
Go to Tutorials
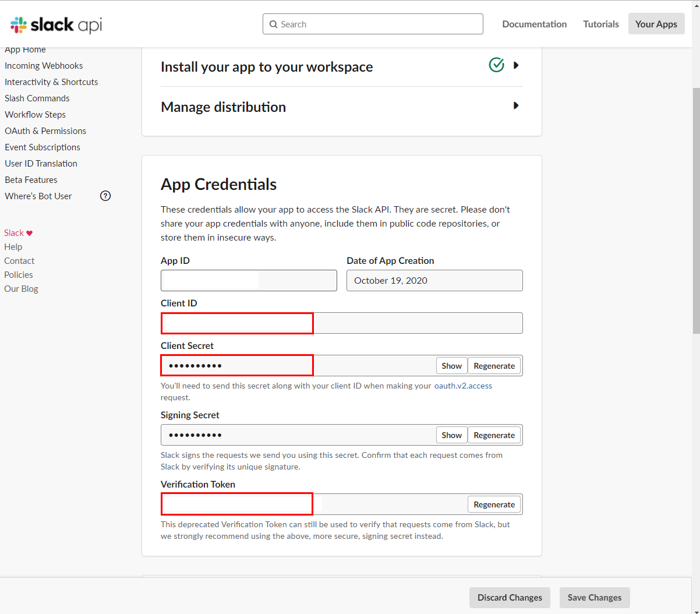click(x=601, y=24)
